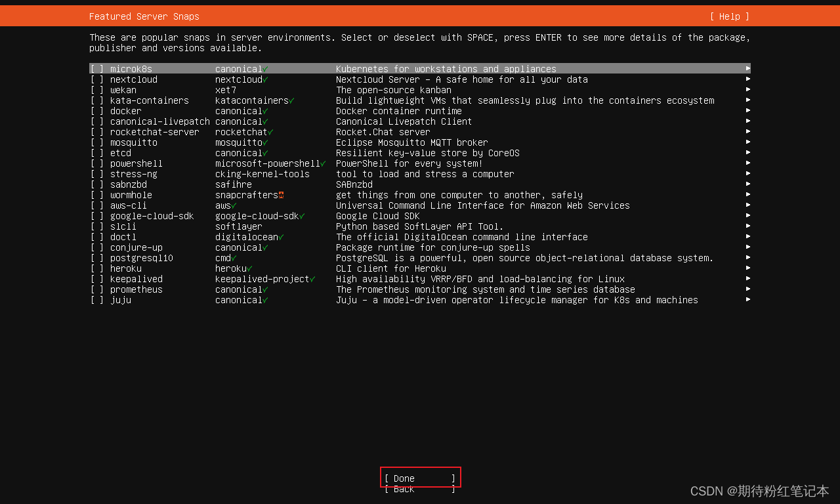Open the Help menu
Viewport: 840px width, 504px height.
coord(729,16)
